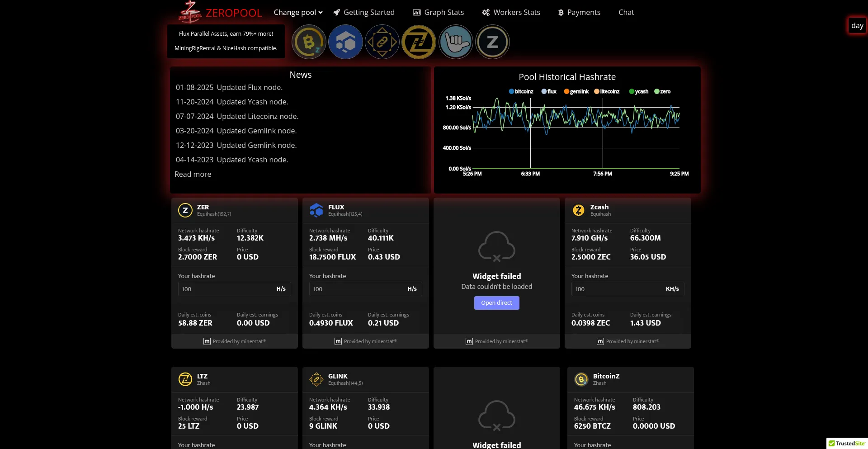868x449 pixels.
Task: Open the Zcash widget coin icon
Action: pyautogui.click(x=579, y=210)
